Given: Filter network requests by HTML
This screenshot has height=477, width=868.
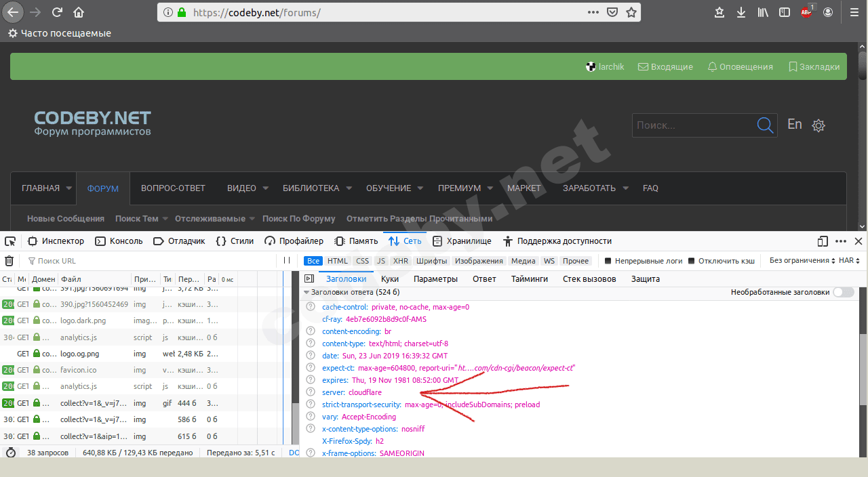Looking at the screenshot, I should (338, 261).
